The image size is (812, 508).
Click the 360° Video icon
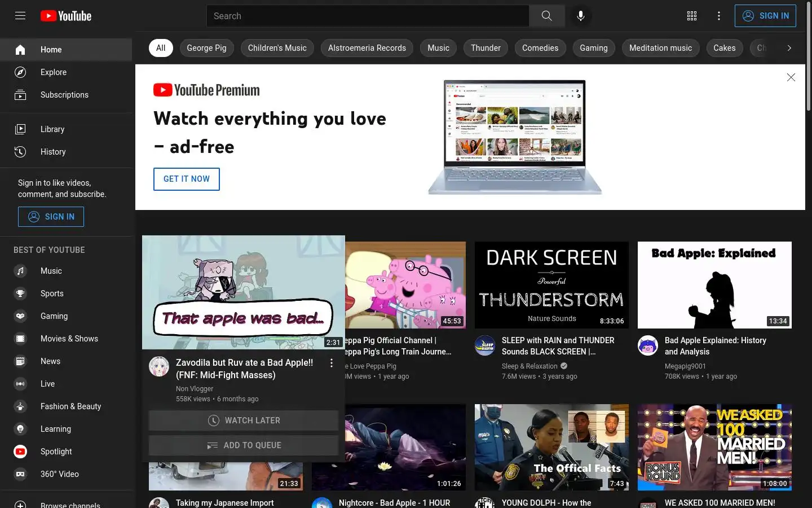point(20,474)
